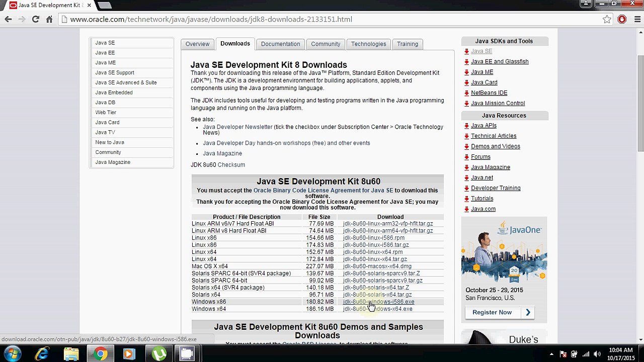Click the browser Forward arrow

pos(22,19)
